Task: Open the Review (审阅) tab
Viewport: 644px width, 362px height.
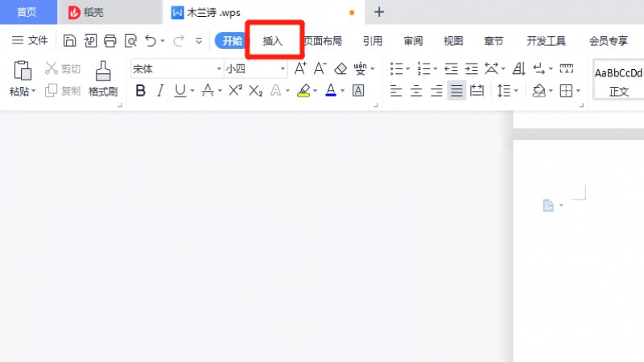Action: pyautogui.click(x=413, y=41)
